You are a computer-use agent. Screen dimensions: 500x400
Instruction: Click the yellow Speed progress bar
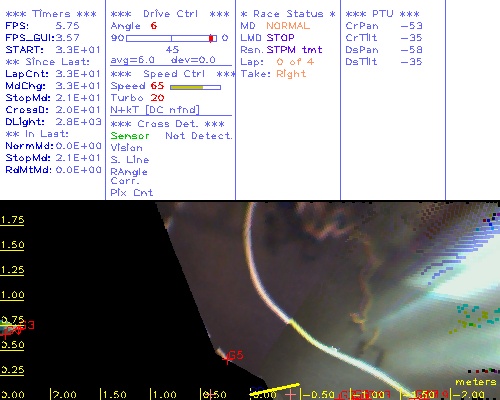click(x=195, y=87)
